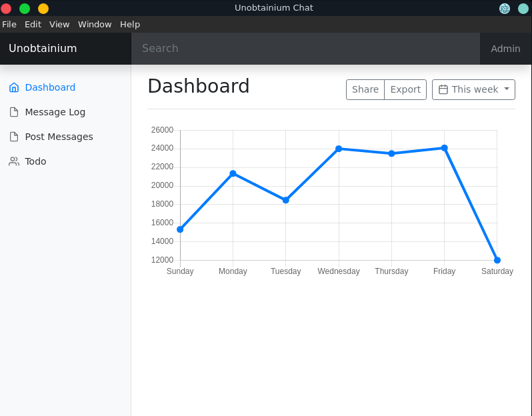Viewport: 532px width, 416px height.
Task: Click the calendar icon beside This week
Action: click(x=443, y=89)
